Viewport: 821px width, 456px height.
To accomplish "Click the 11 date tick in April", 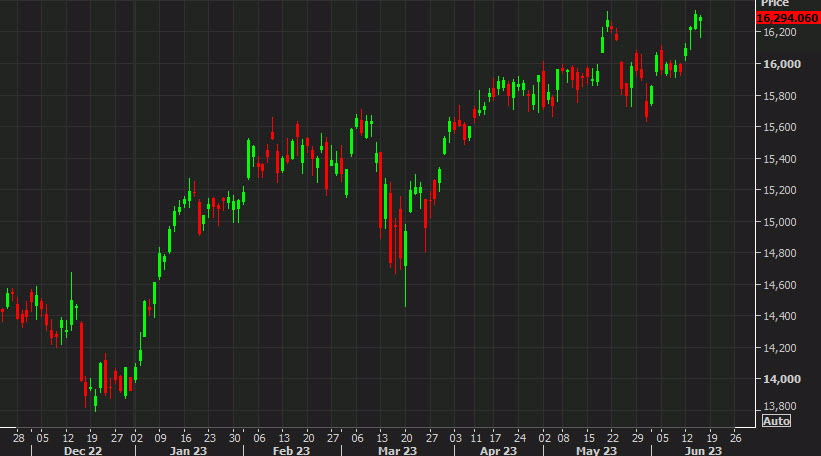I will click(475, 438).
